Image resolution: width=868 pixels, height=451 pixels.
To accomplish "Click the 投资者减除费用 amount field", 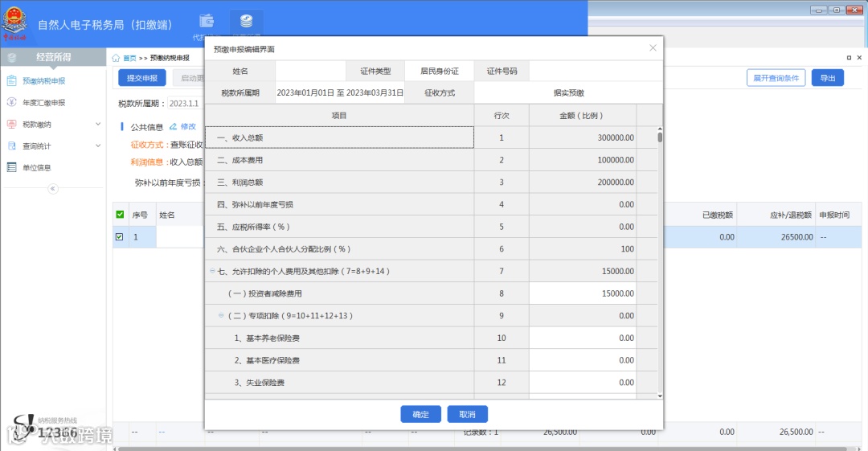I will pyautogui.click(x=583, y=293).
